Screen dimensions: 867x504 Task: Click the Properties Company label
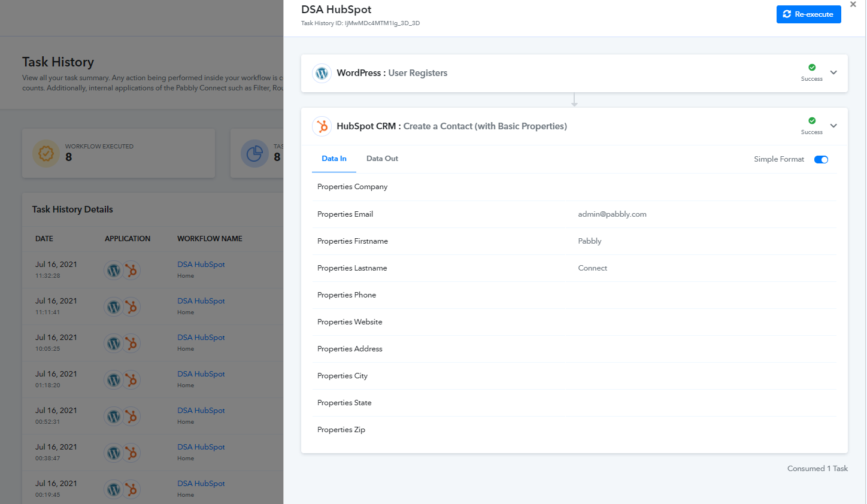(352, 187)
